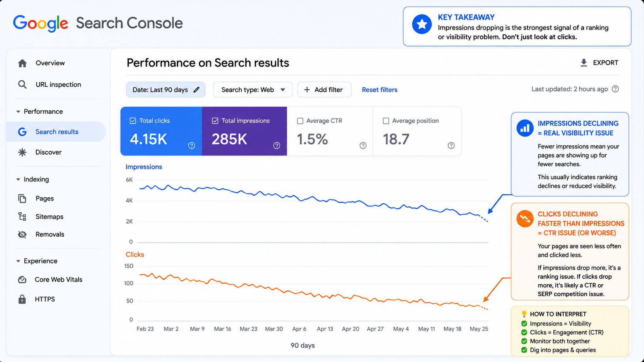Click the Total impressions 285K card
This screenshot has width=644, height=362.
(x=245, y=131)
